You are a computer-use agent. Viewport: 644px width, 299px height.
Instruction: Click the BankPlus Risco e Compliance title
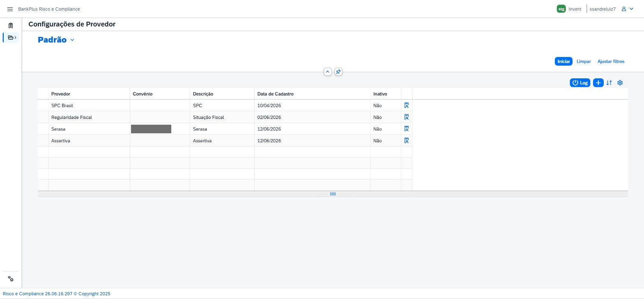[x=49, y=9]
